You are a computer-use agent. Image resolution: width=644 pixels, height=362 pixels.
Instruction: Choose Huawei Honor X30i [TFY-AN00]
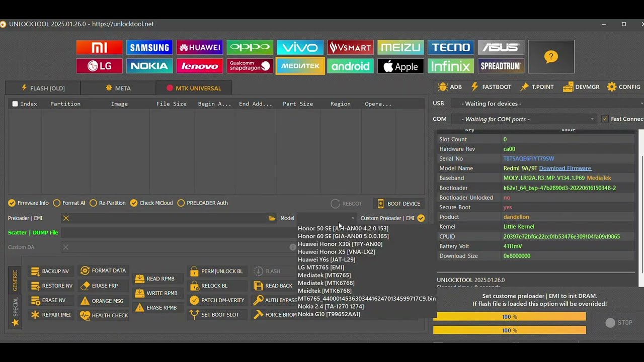pos(340,244)
